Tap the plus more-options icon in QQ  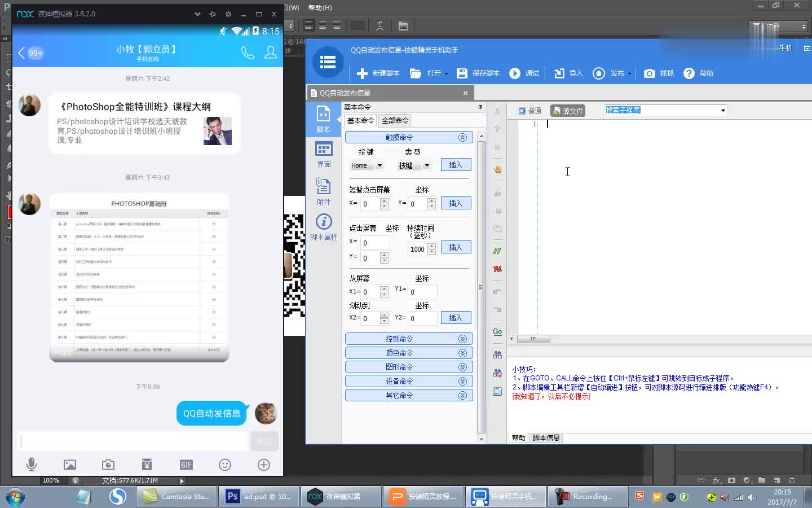click(264, 465)
